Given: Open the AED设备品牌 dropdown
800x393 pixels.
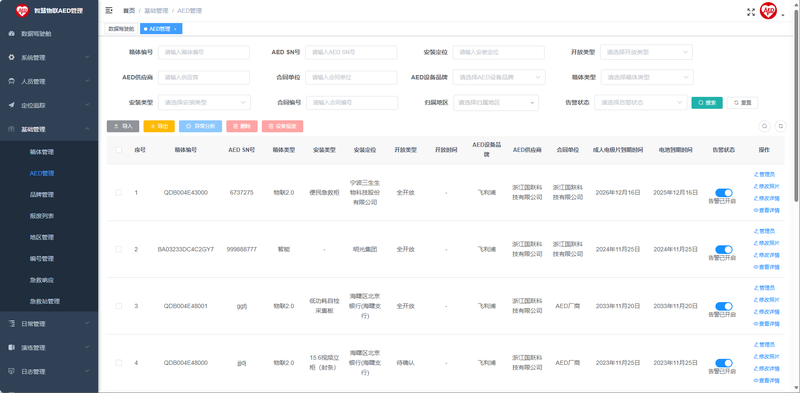Looking at the screenshot, I should click(499, 78).
